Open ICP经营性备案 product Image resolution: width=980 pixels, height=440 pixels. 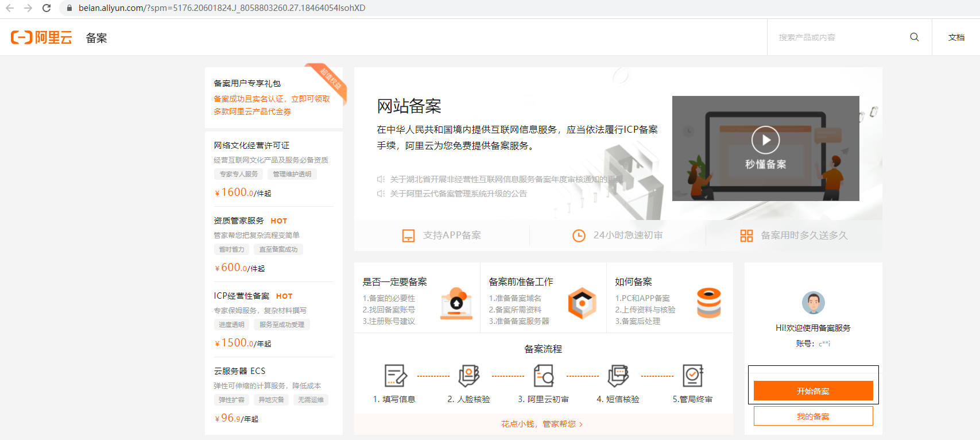coord(242,296)
